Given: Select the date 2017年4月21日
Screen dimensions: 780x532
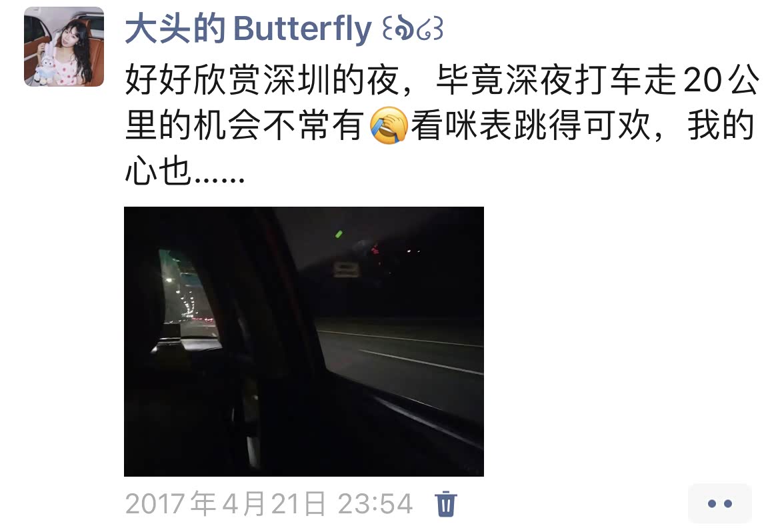Looking at the screenshot, I should (225, 503).
